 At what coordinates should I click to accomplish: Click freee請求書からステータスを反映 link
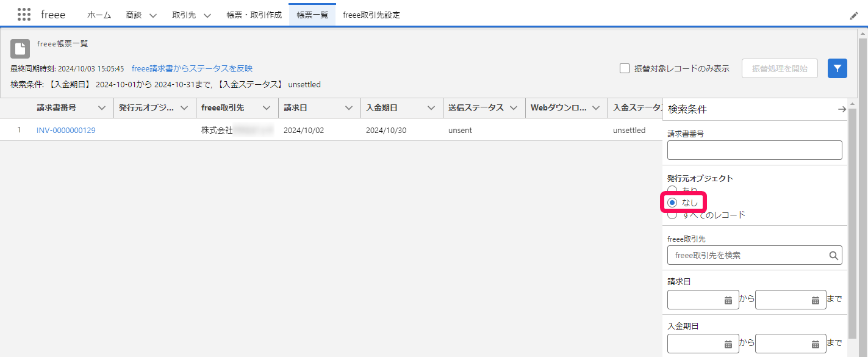[x=192, y=68]
